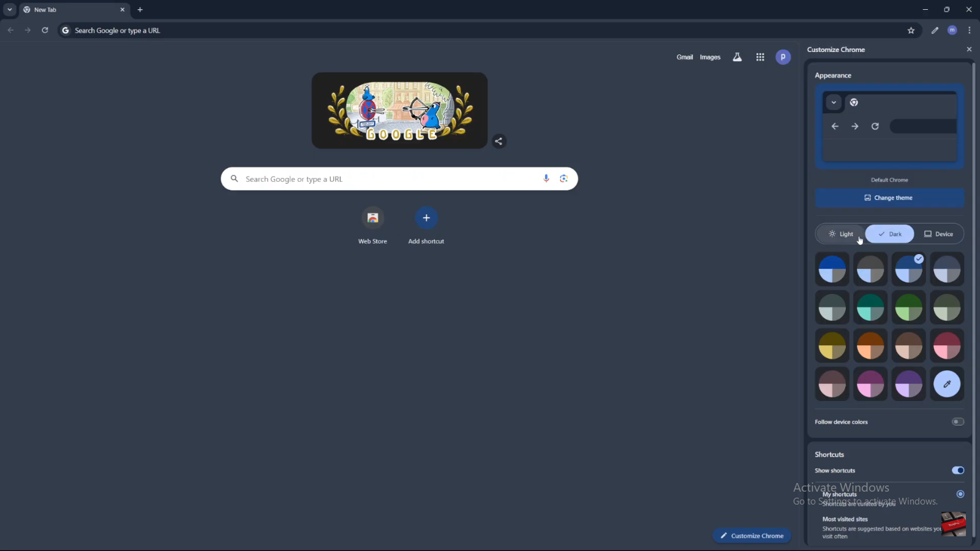Search by image with Lens icon

pos(563,179)
